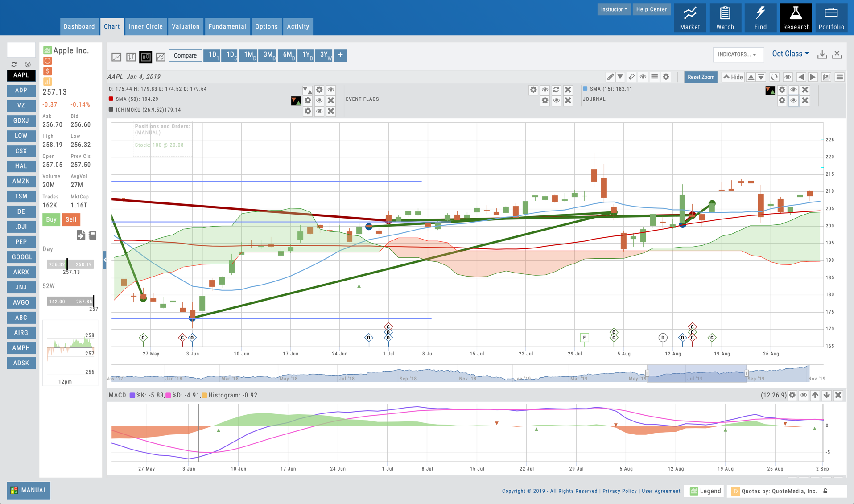This screenshot has height=504, width=854.
Task: Open the Watch section
Action: [725, 18]
